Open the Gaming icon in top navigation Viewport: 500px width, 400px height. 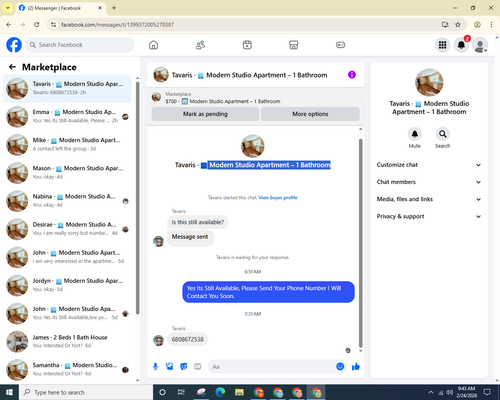(x=340, y=45)
